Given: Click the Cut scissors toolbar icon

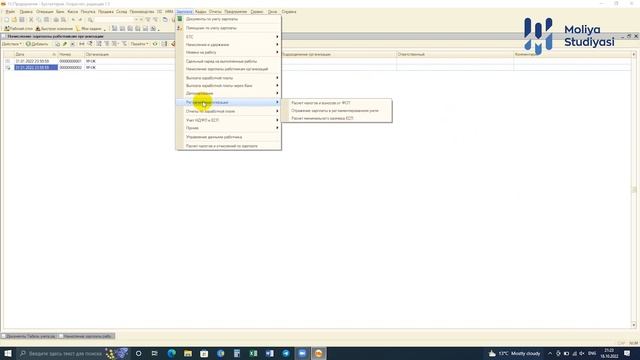Looking at the screenshot, I should click(31, 20).
